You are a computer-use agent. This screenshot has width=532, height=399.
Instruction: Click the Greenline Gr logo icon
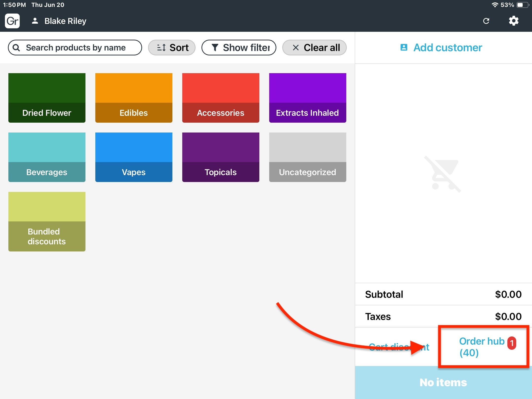coord(12,21)
